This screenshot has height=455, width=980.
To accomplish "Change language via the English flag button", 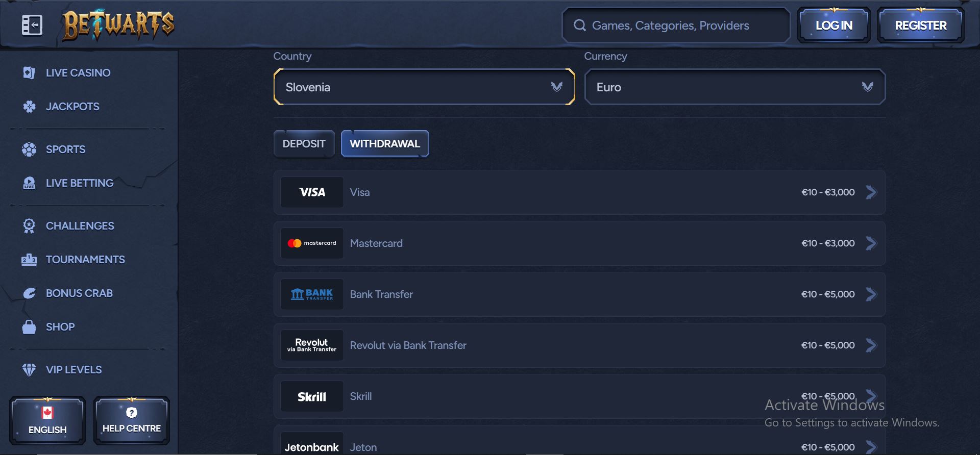I will tap(47, 421).
